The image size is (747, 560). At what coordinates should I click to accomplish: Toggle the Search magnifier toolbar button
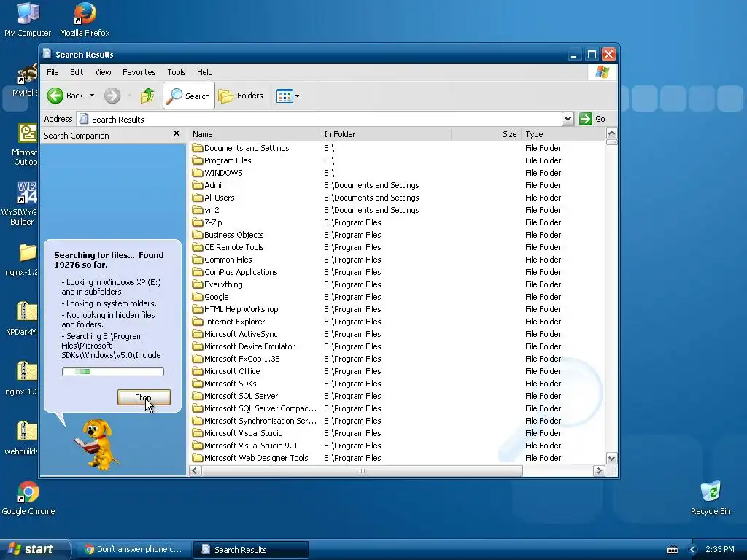point(189,96)
